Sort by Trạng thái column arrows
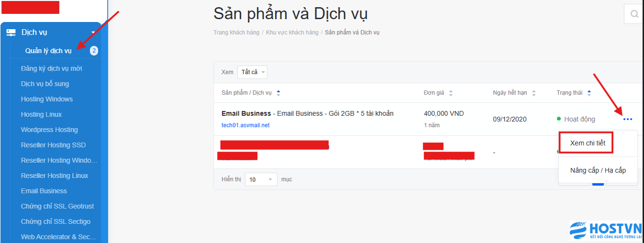 (589, 93)
